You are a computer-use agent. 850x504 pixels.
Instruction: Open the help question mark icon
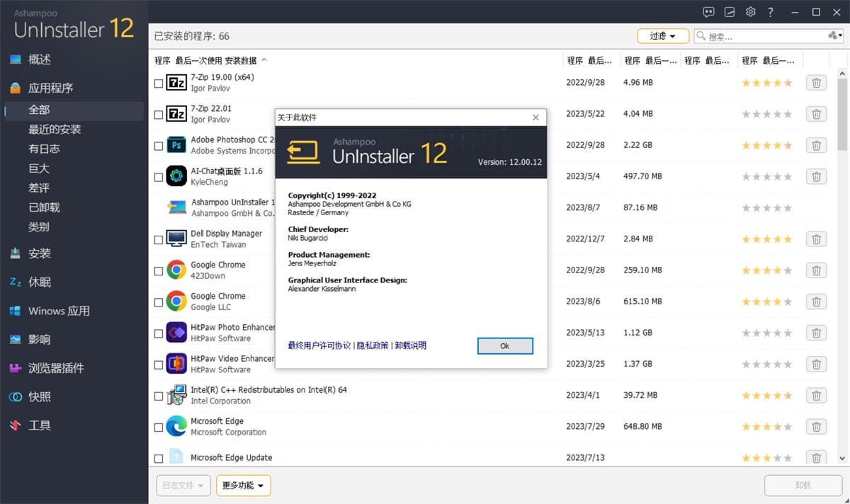tap(771, 12)
